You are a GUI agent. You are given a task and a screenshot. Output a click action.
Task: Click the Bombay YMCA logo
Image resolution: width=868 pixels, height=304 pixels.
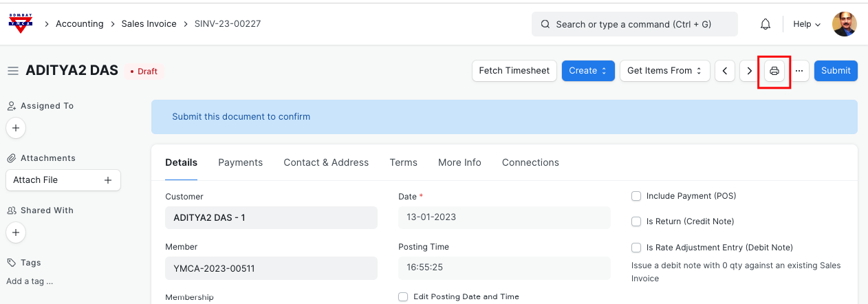pyautogui.click(x=21, y=23)
